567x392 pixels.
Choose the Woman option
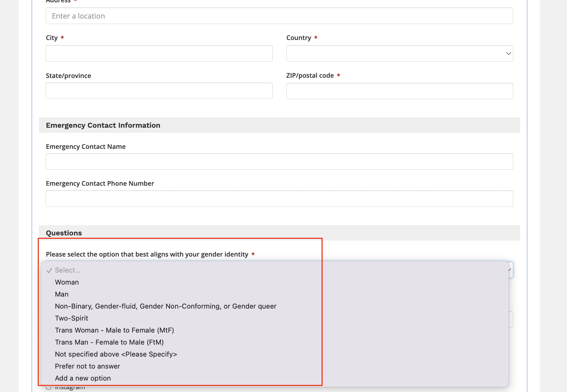[x=67, y=282]
